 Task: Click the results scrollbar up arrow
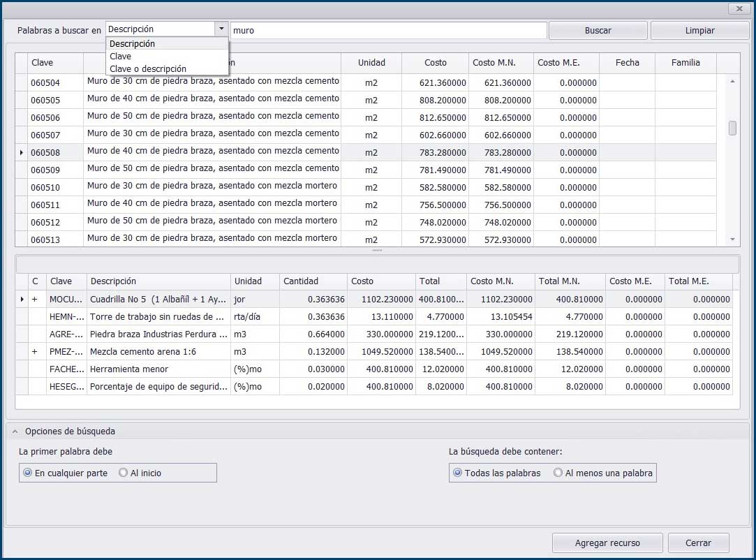(x=732, y=82)
